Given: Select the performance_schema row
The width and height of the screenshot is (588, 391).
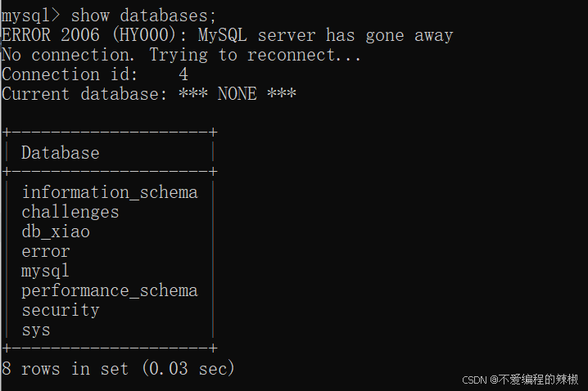Looking at the screenshot, I should (110, 291).
